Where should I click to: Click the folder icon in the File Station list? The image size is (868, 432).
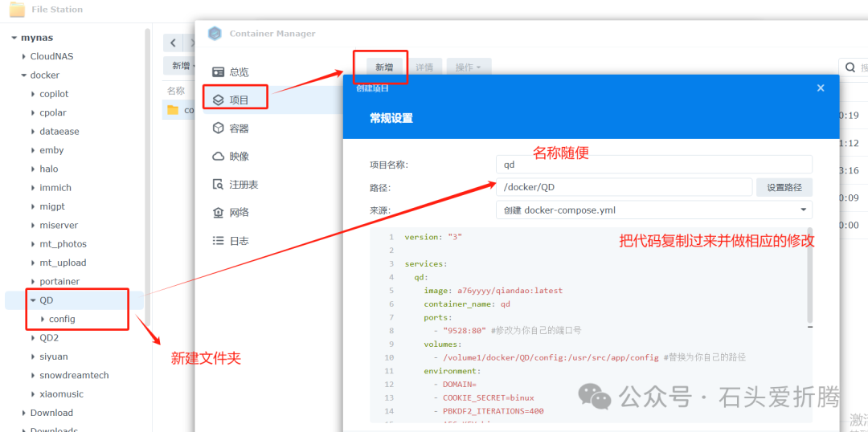173,109
